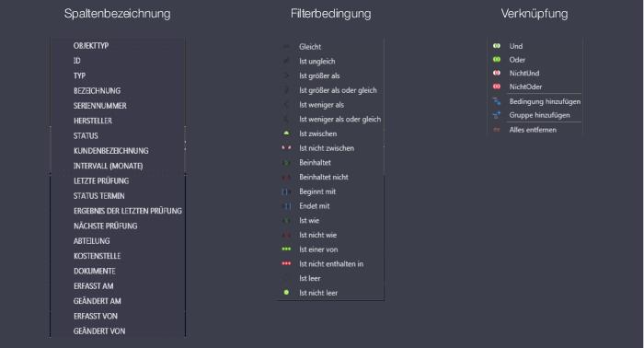Image resolution: width=644 pixels, height=348 pixels.
Task: Click the 'Bedingung hinzufügen' icon
Action: click(497, 101)
